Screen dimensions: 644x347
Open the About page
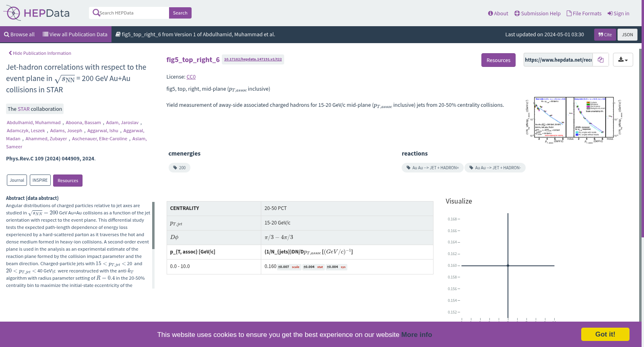(498, 13)
